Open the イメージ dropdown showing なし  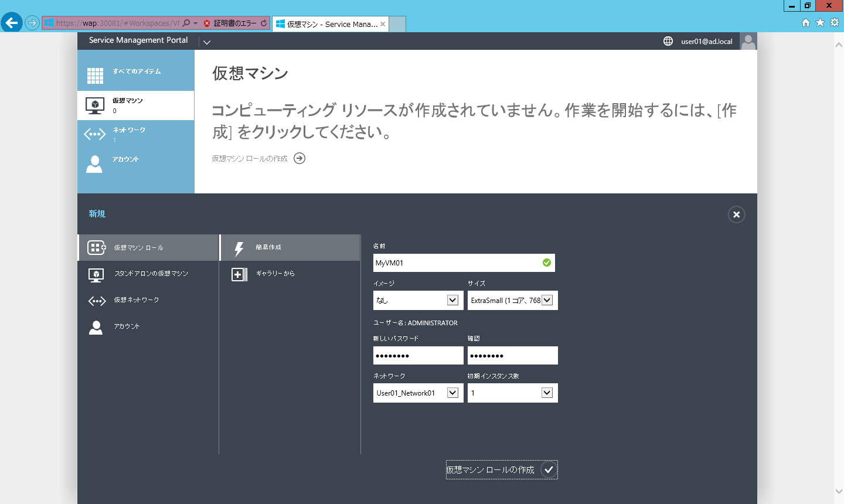point(418,300)
